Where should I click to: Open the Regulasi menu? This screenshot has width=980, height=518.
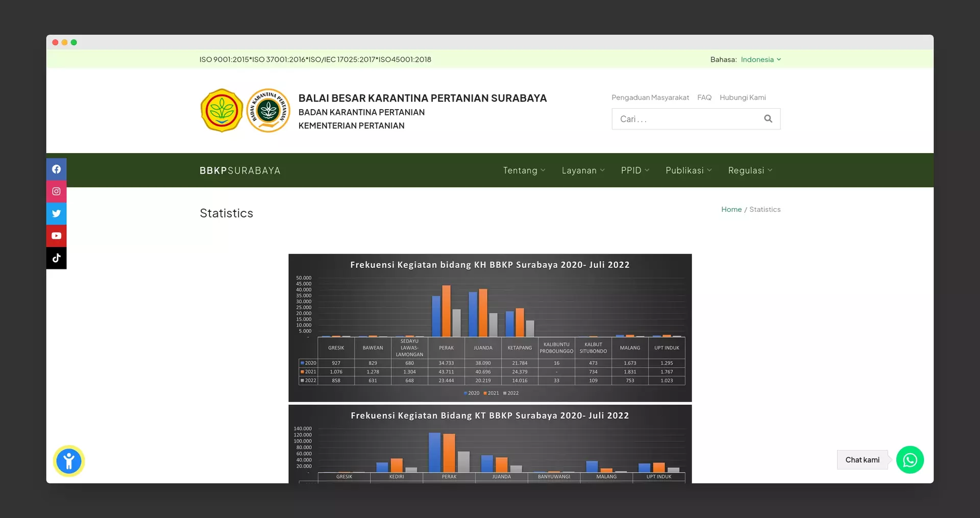pyautogui.click(x=750, y=170)
